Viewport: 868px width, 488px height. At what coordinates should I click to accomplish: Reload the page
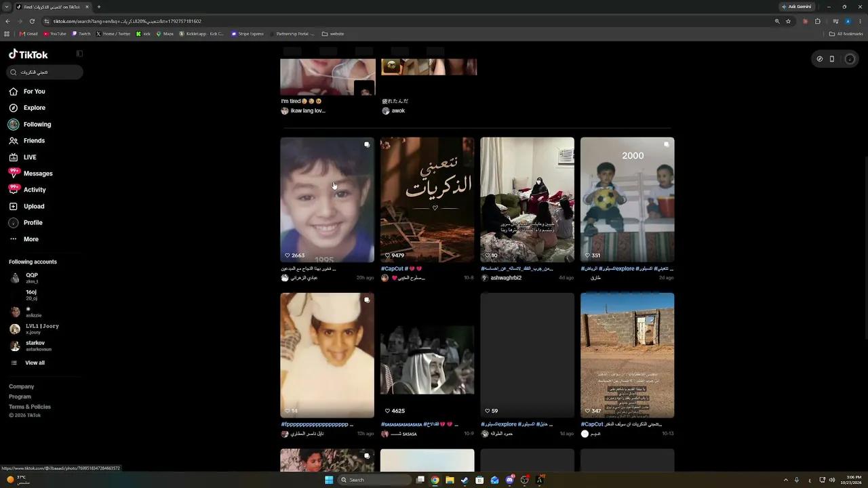[x=32, y=21]
